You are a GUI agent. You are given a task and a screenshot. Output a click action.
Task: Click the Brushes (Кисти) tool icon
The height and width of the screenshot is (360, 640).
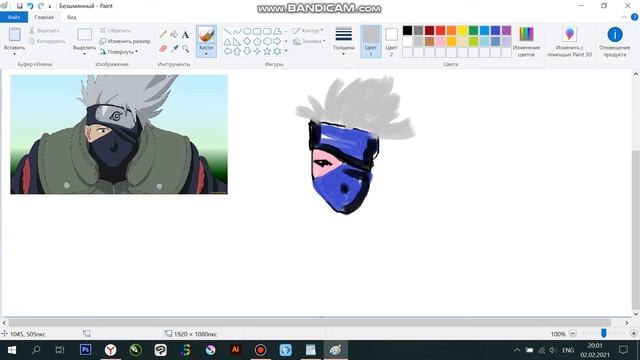click(206, 35)
